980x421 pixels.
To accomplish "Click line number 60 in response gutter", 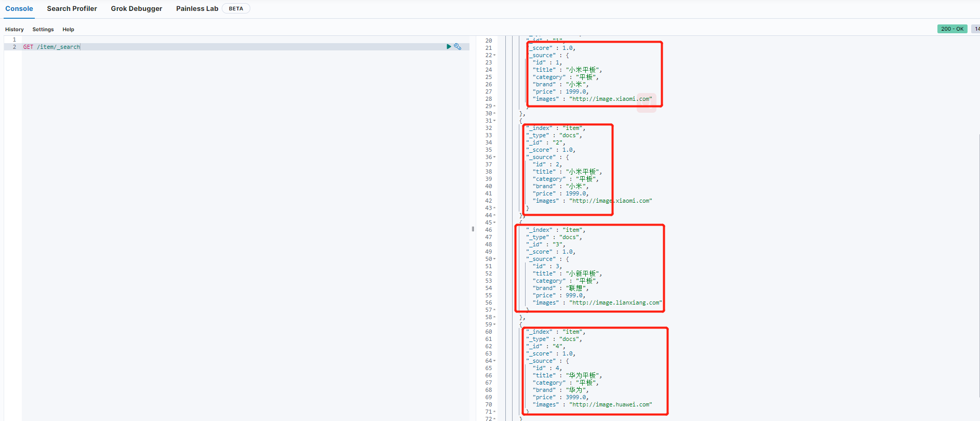I will coord(489,332).
